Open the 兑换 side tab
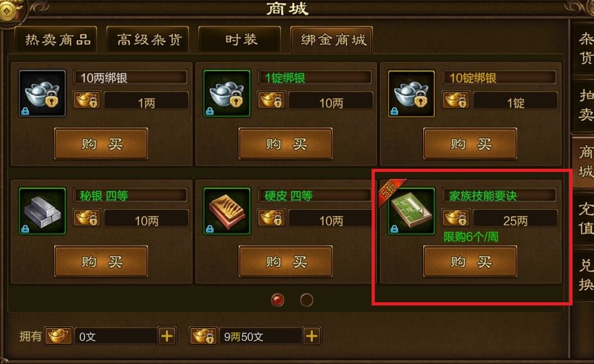This screenshot has width=594, height=364. (x=585, y=274)
